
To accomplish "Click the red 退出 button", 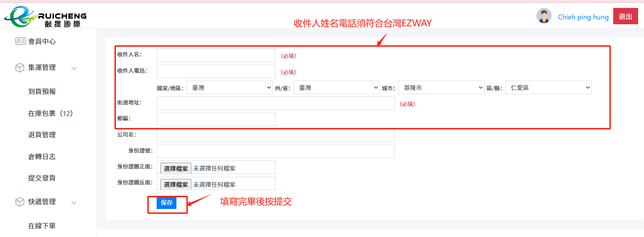I will coord(625,16).
